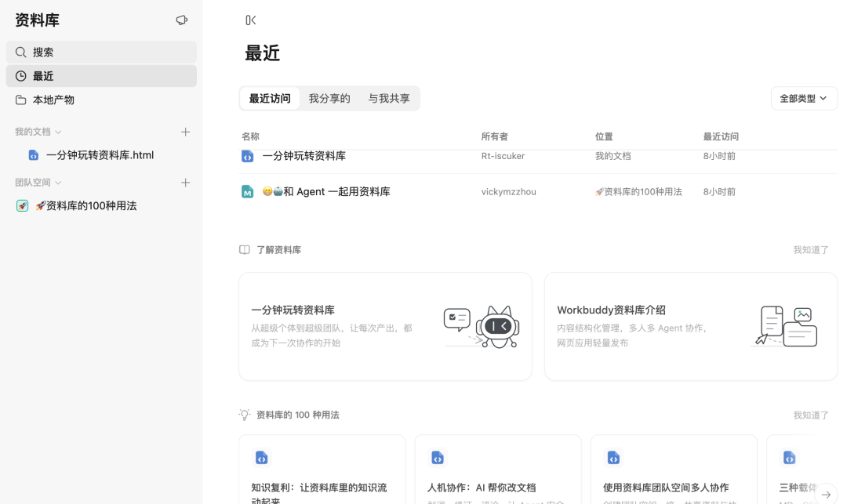Click the rocket space icon in sidebar

(x=22, y=205)
